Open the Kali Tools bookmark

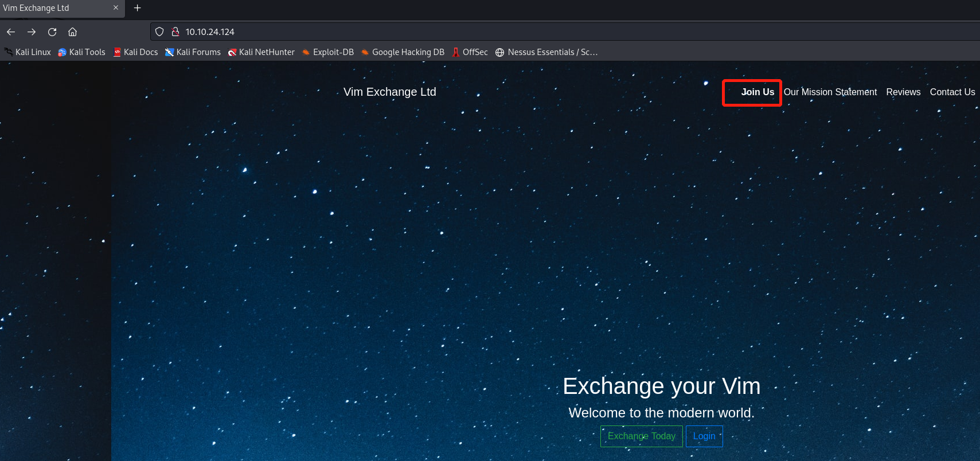pos(81,52)
